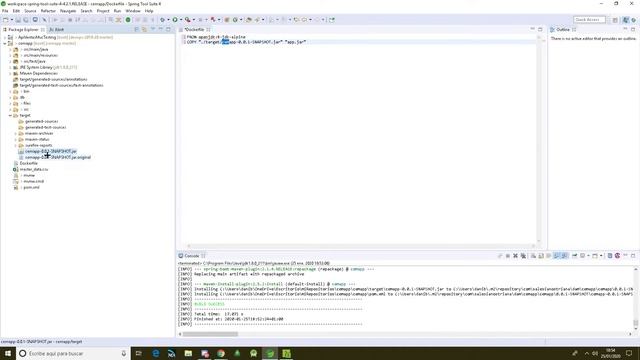
Task: Open the Run button dropdown arrow
Action: [181, 20]
